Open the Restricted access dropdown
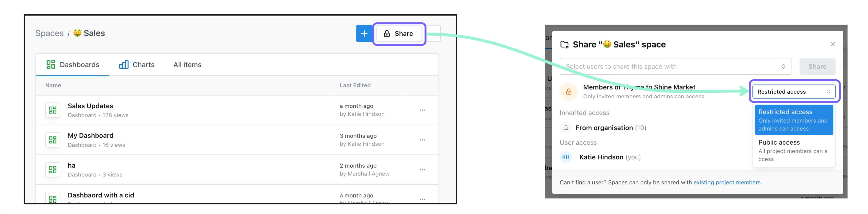Screen dimensions: 868x214 (x=793, y=91)
